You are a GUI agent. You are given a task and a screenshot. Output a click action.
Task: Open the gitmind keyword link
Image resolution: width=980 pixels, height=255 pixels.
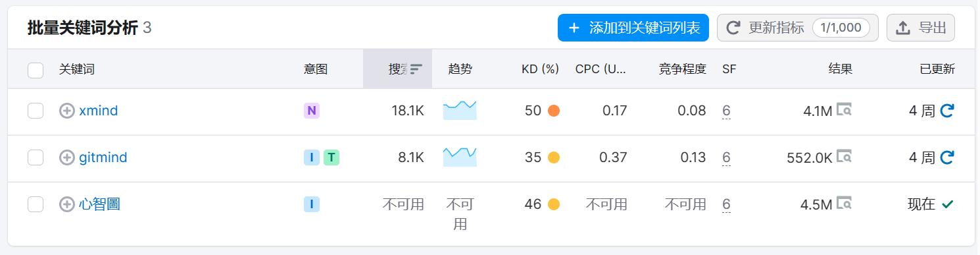pyautogui.click(x=103, y=157)
